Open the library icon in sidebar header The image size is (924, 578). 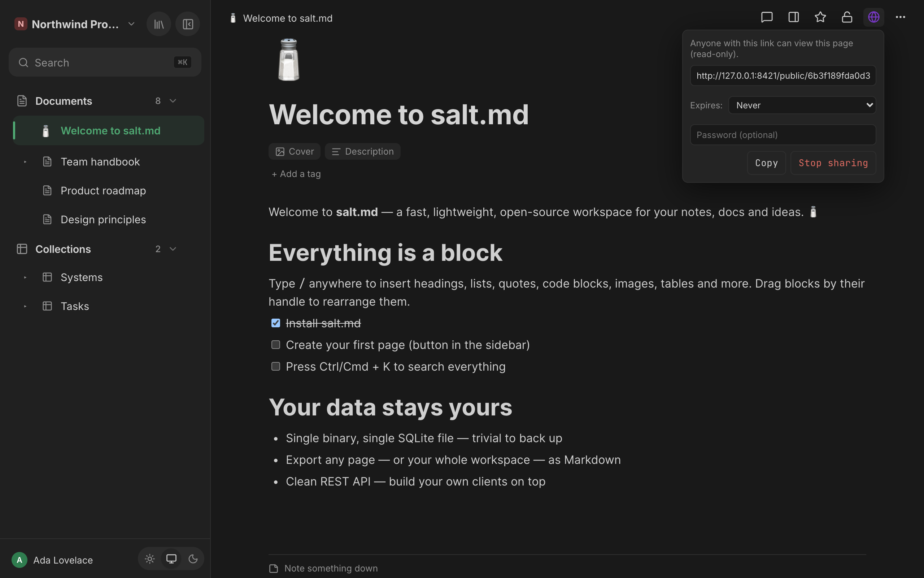coord(159,24)
